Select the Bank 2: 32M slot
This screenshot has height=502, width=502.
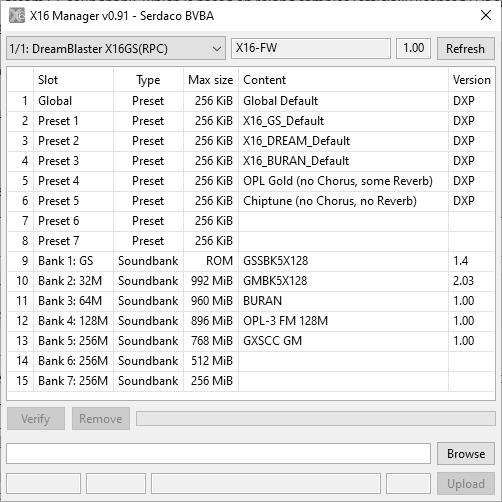pos(251,281)
